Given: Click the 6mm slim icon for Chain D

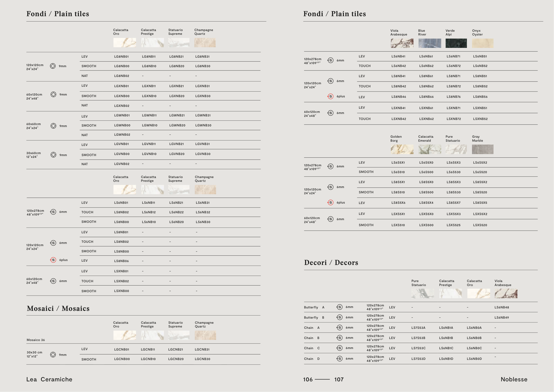Looking at the screenshot, I should click(339, 359).
